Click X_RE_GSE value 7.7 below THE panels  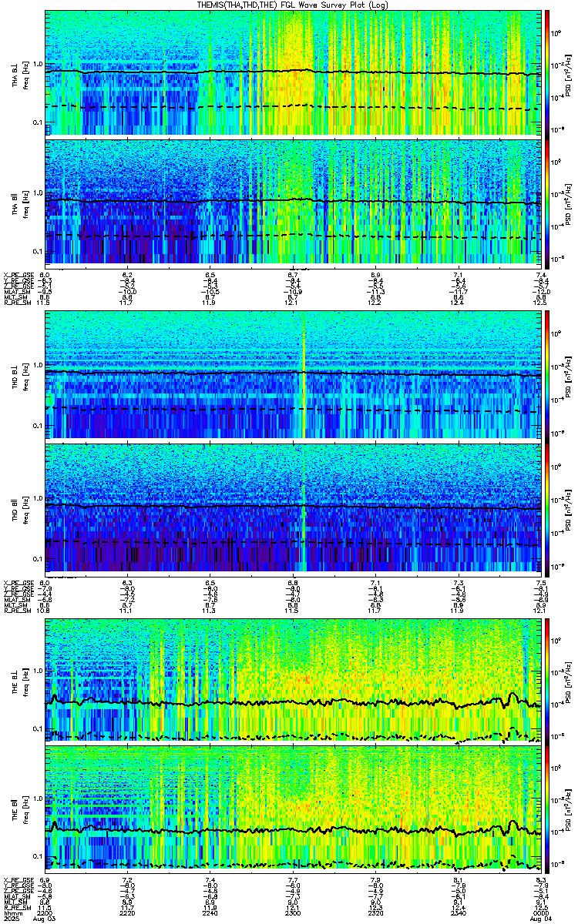[x=294, y=879]
